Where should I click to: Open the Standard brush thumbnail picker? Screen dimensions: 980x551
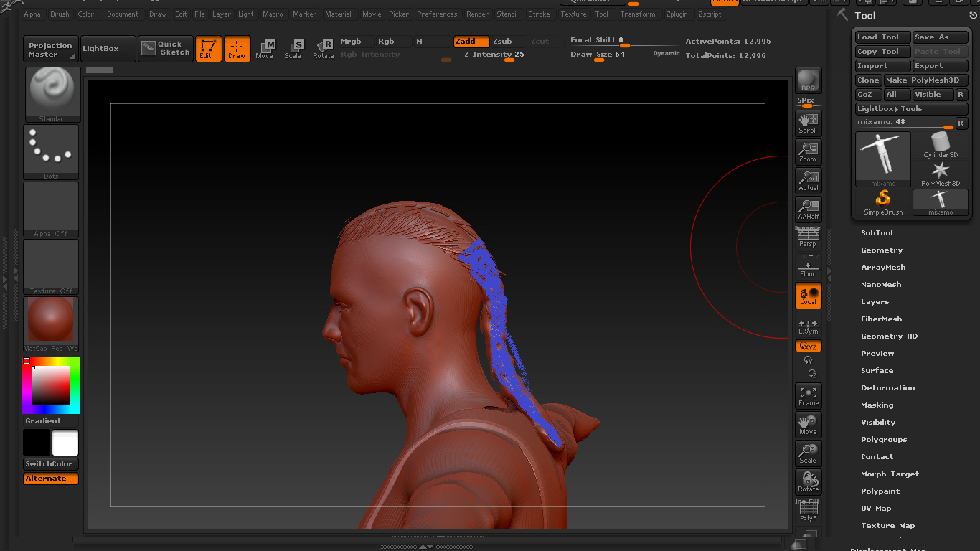(x=52, y=94)
